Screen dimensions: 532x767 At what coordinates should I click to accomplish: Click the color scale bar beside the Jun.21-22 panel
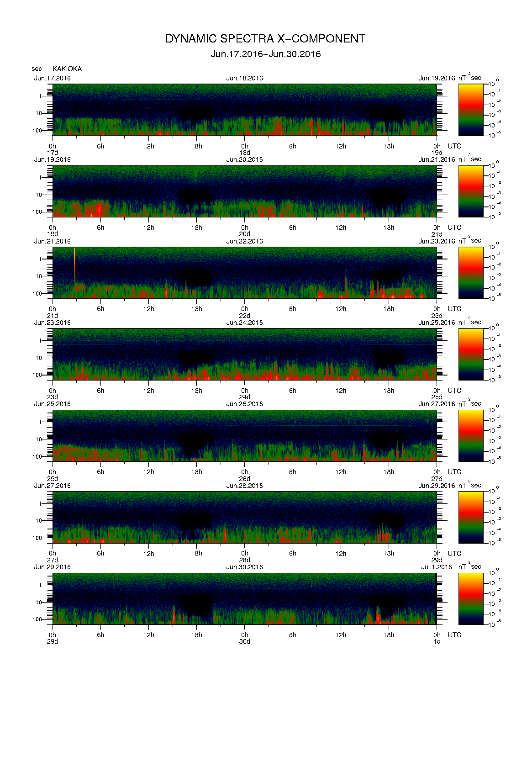tap(471, 273)
